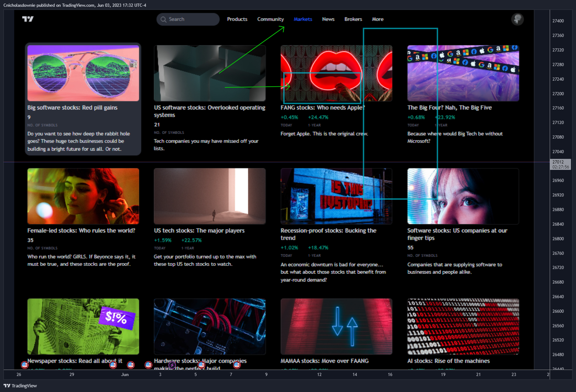Open the sunglasses thumbnail for Big software stocks
576x392 pixels.
click(x=83, y=73)
